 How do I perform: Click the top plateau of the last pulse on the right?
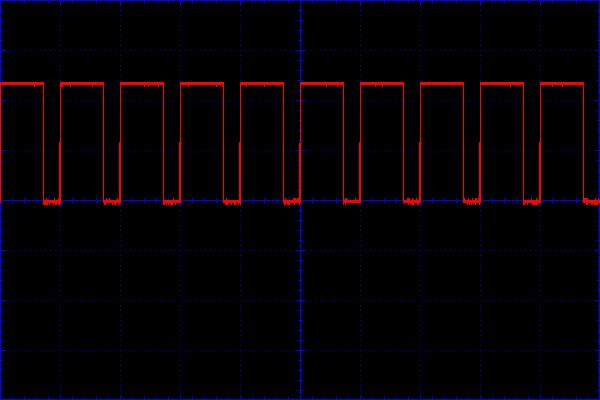562,85
